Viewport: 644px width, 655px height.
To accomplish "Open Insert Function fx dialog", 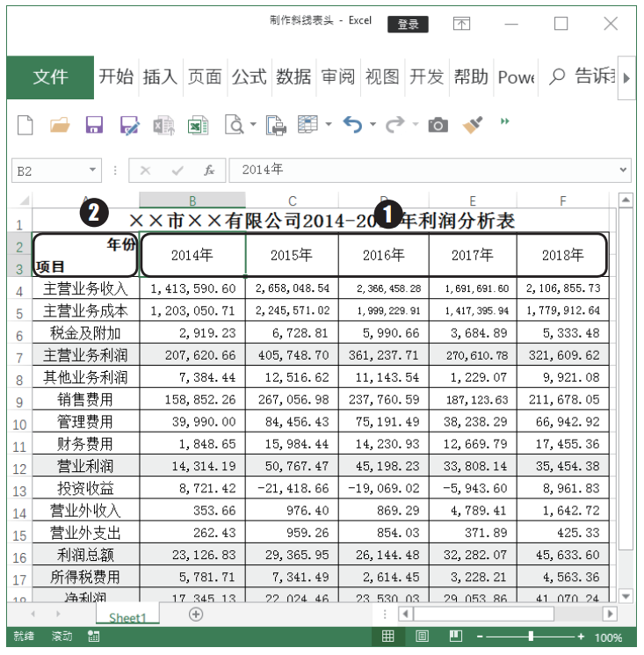I will [209, 171].
